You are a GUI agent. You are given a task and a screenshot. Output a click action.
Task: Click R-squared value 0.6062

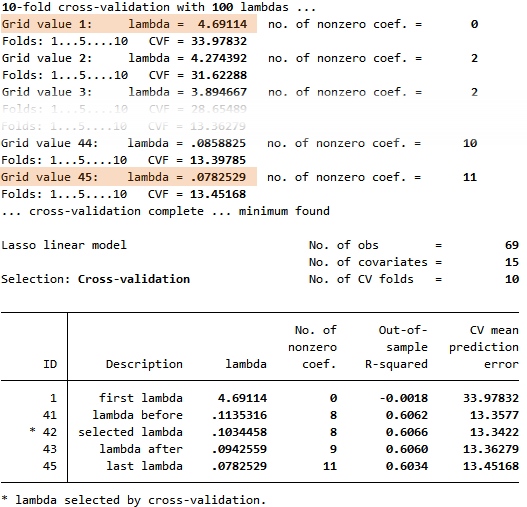407,415
